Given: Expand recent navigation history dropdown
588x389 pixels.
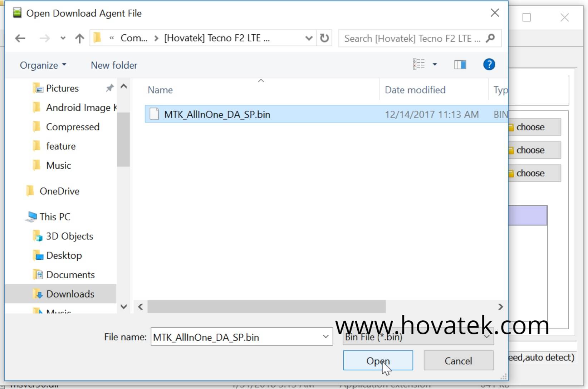Looking at the screenshot, I should coord(63,38).
